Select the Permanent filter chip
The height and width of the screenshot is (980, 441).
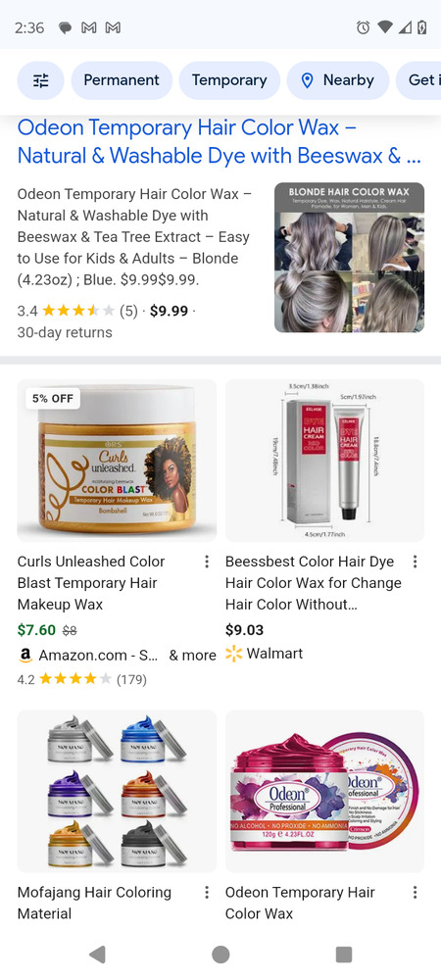click(x=122, y=80)
